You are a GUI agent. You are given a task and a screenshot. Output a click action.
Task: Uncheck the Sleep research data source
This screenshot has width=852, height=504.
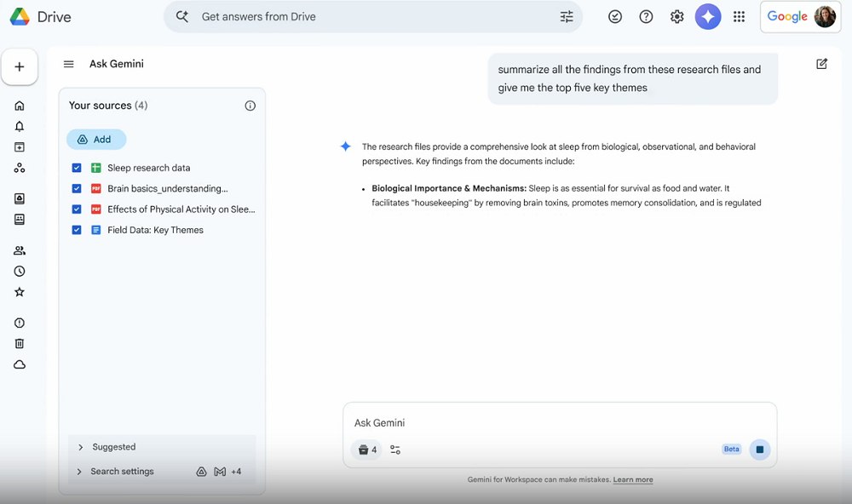click(x=76, y=167)
